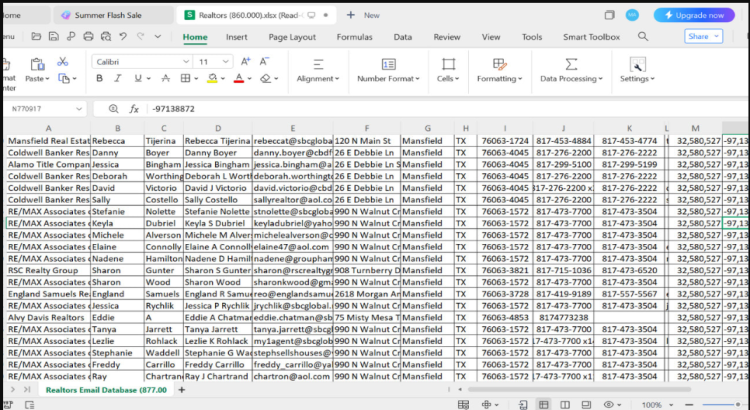Viewport: 750px width, 410px height.
Task: Open the Number Format menu
Action: pos(388,70)
